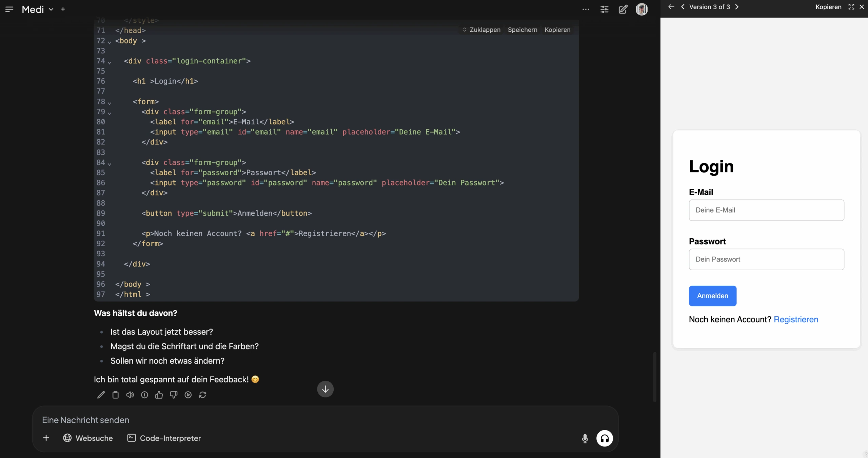
Task: Add another model with plus icon
Action: (63, 9)
